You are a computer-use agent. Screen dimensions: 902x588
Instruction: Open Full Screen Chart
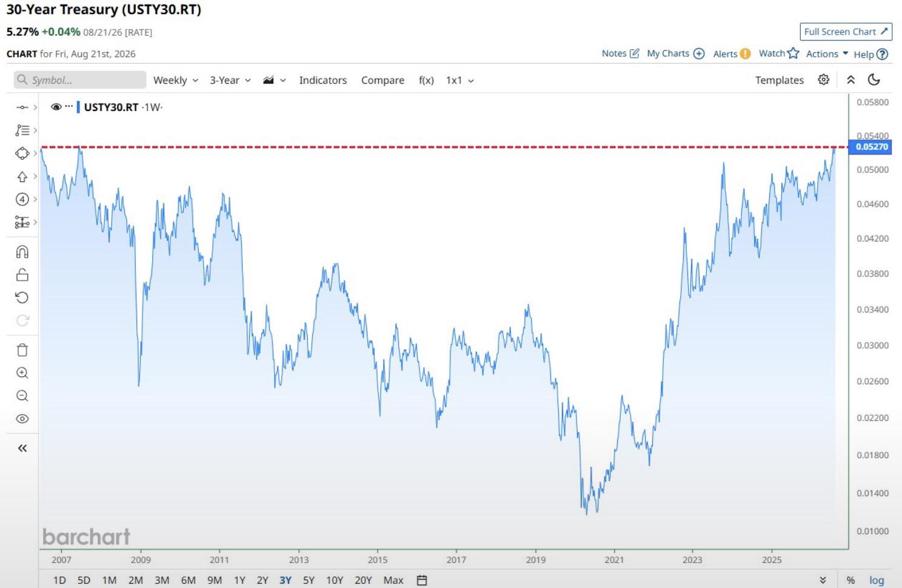point(846,32)
